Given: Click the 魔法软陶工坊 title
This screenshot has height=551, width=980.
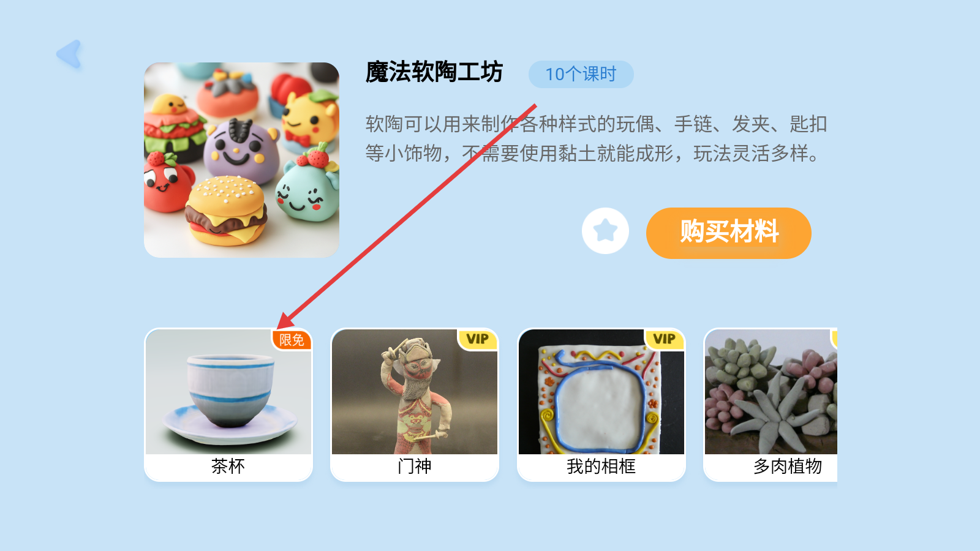Looking at the screenshot, I should (x=434, y=72).
